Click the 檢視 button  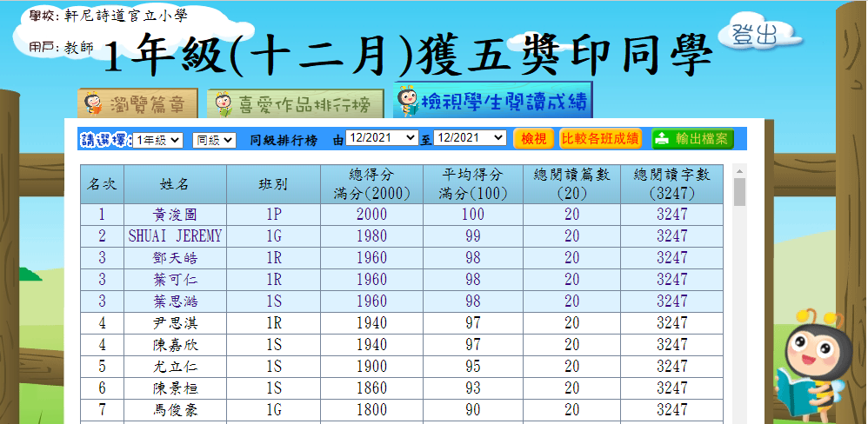534,139
